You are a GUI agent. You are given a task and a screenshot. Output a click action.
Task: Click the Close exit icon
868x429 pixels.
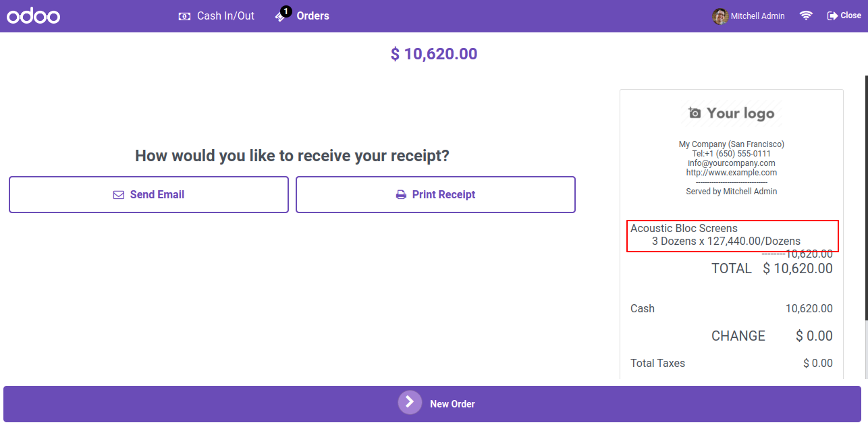click(832, 16)
